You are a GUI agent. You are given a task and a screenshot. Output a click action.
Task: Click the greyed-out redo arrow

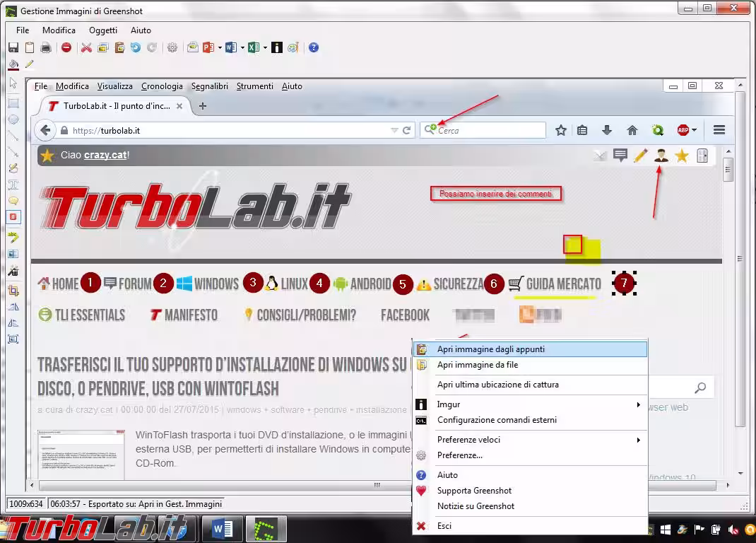coord(152,47)
